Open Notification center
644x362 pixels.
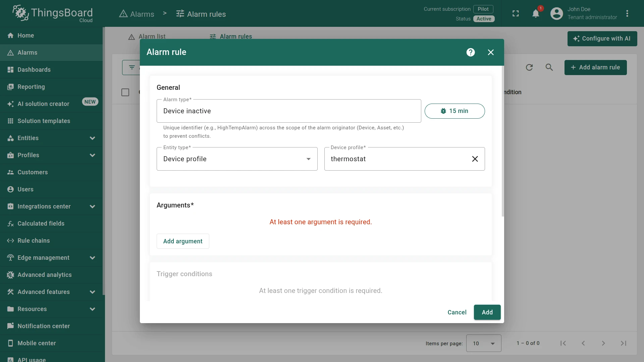tap(51, 326)
